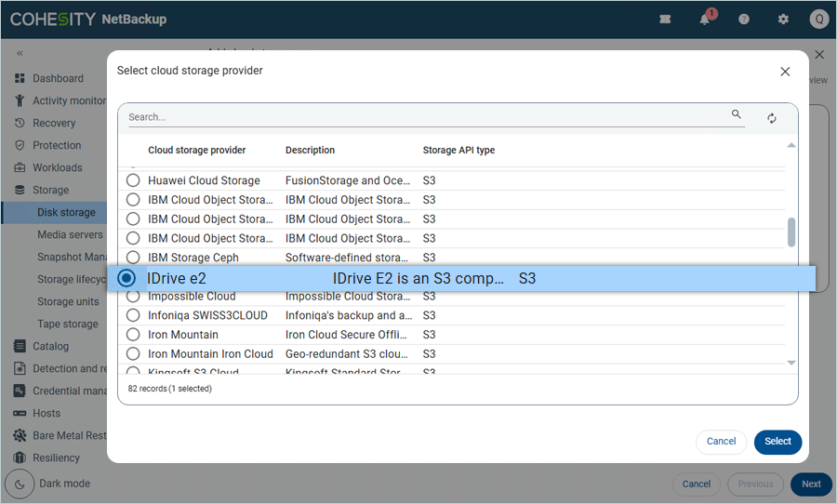Cancel the provider selection dialog

tap(721, 442)
